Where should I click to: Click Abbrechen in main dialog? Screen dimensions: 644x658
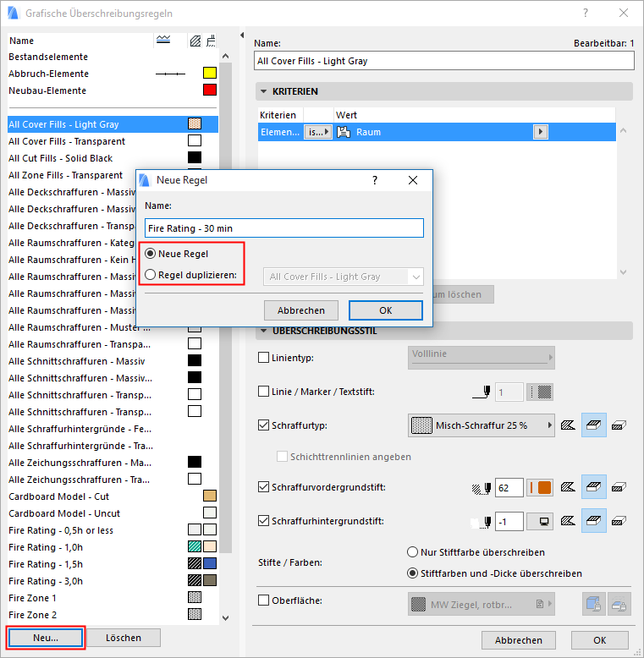click(519, 640)
